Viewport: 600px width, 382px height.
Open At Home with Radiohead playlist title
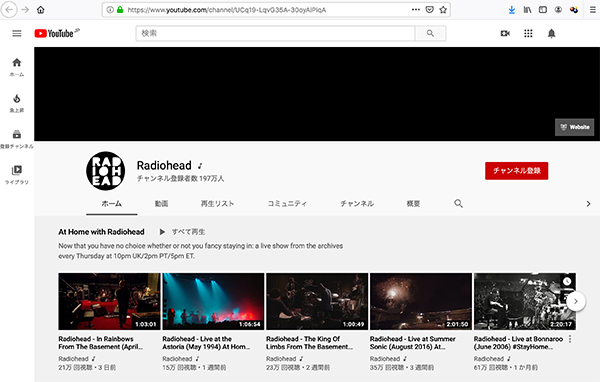tap(101, 232)
